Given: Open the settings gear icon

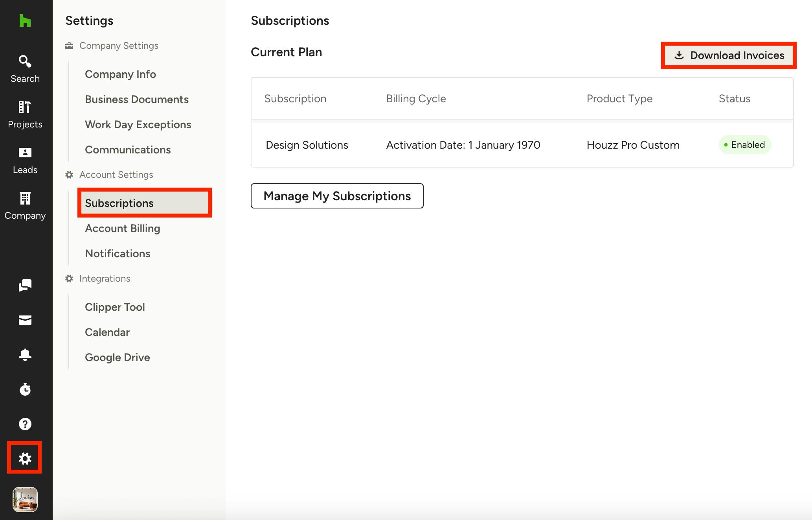Looking at the screenshot, I should pyautogui.click(x=25, y=458).
